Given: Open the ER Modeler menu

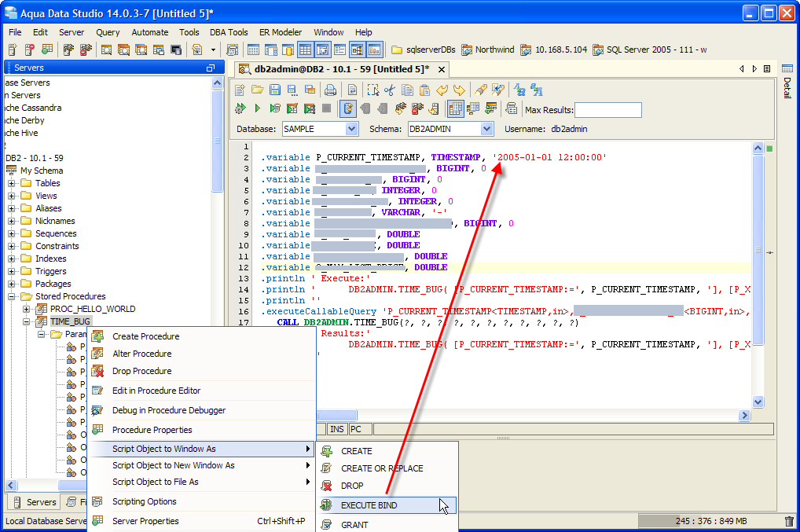Looking at the screenshot, I should pyautogui.click(x=280, y=32).
